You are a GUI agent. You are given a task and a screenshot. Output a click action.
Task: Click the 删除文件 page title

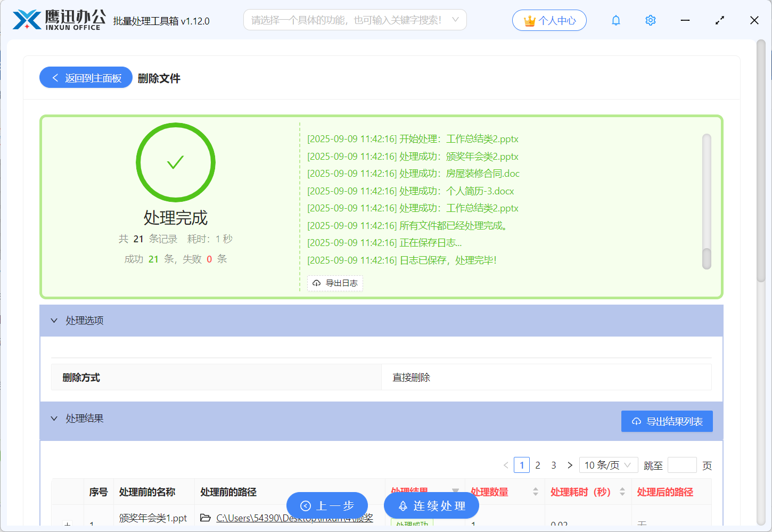159,78
